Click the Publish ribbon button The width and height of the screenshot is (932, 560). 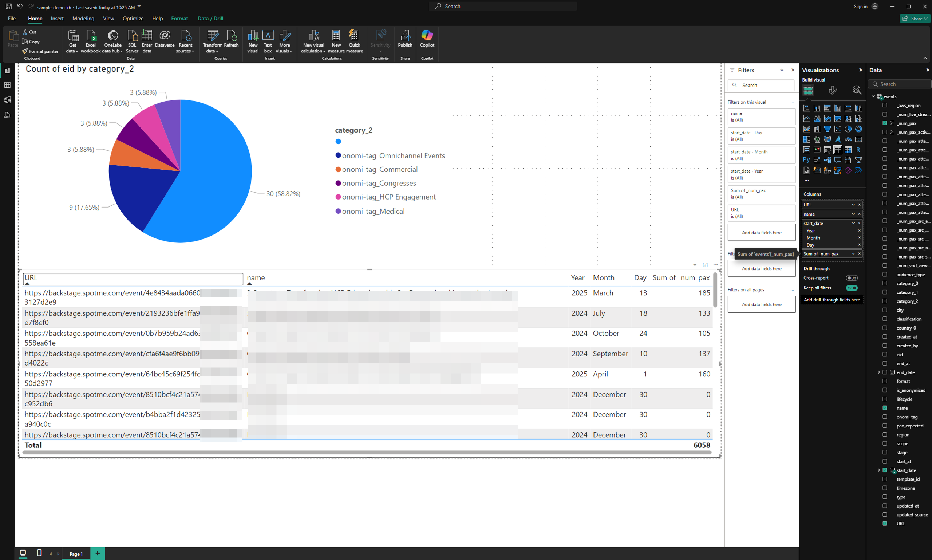(405, 39)
